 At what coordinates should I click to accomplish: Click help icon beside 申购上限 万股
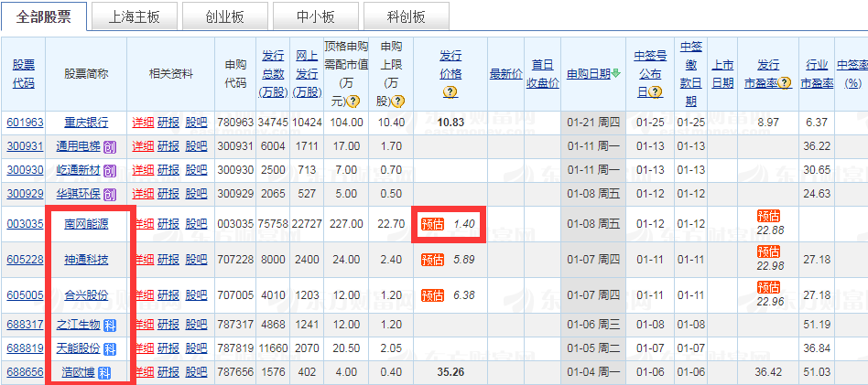[397, 102]
